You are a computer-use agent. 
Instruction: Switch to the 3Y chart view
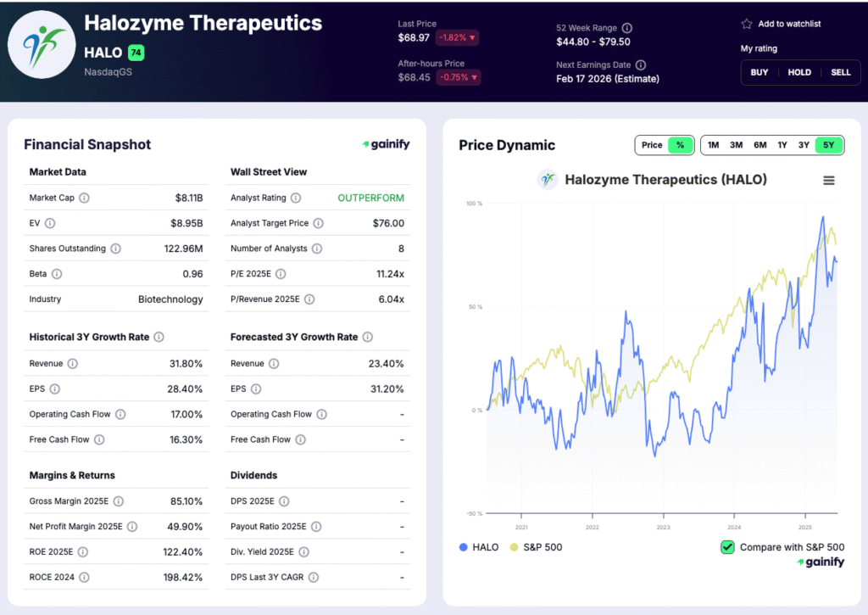click(x=804, y=145)
